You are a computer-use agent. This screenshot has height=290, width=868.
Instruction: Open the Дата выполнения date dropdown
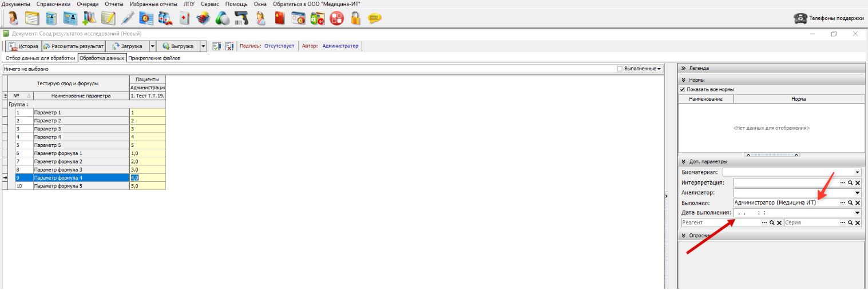(x=857, y=213)
